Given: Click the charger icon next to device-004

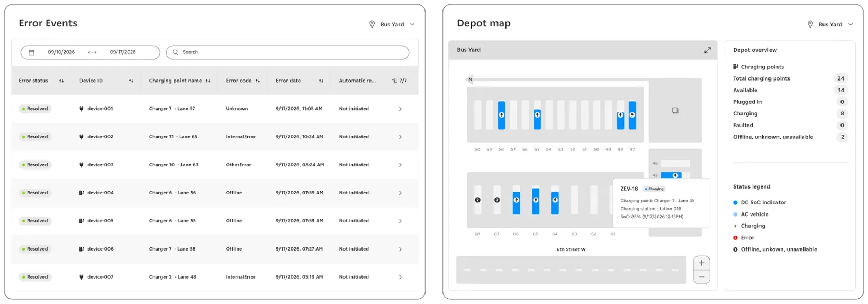Looking at the screenshot, I should (82, 193).
